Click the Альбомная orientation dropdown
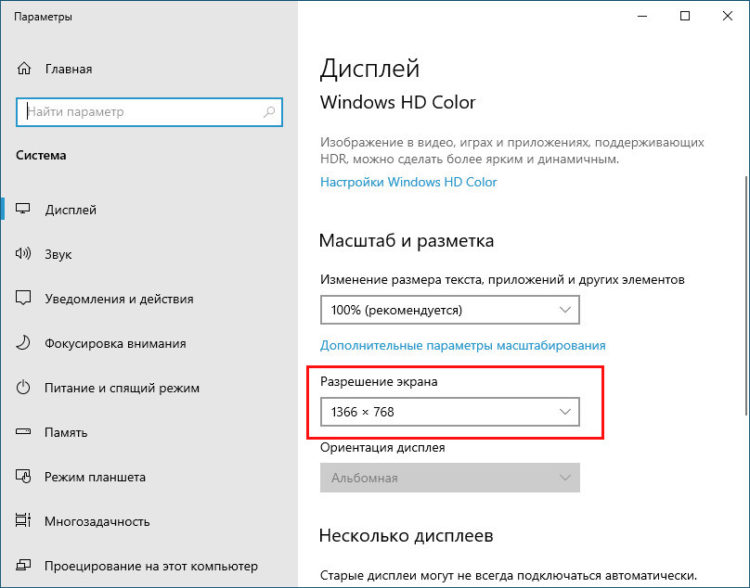The height and width of the screenshot is (588, 750). click(x=449, y=478)
